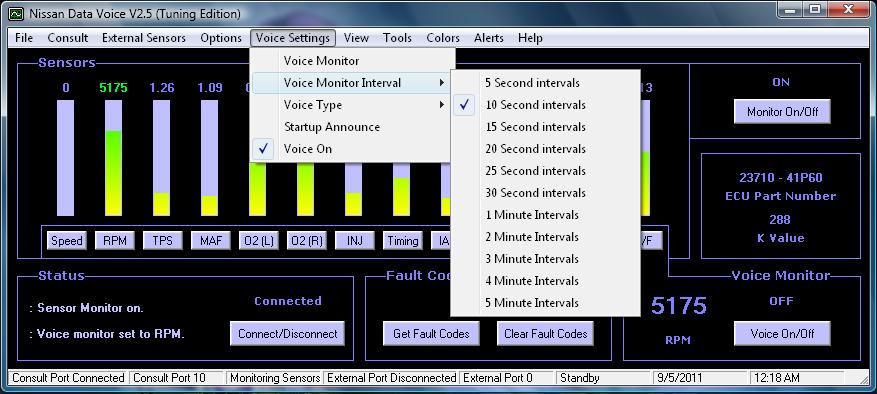Click ECU part number 23710 - 41P60
Screen dimensions: 877x394
781,179
